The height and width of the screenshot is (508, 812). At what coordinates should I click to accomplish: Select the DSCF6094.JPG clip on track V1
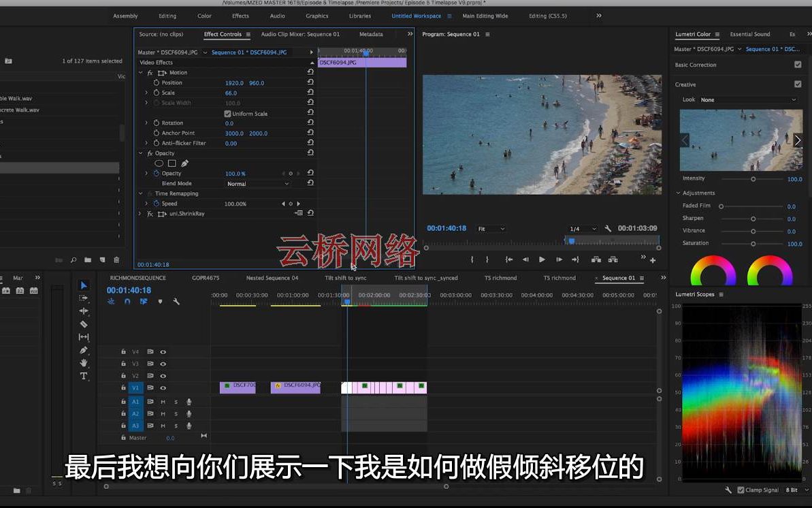pyautogui.click(x=295, y=387)
